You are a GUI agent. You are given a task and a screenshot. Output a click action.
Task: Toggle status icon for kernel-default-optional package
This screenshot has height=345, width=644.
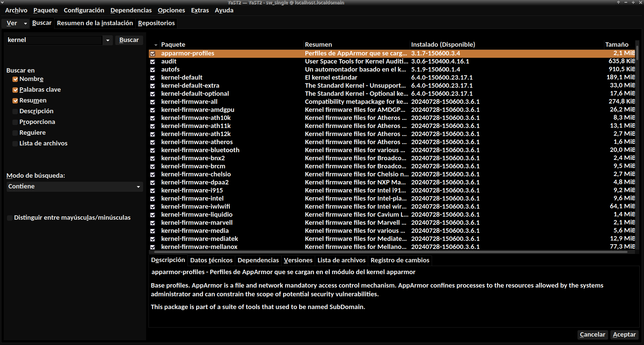point(153,94)
